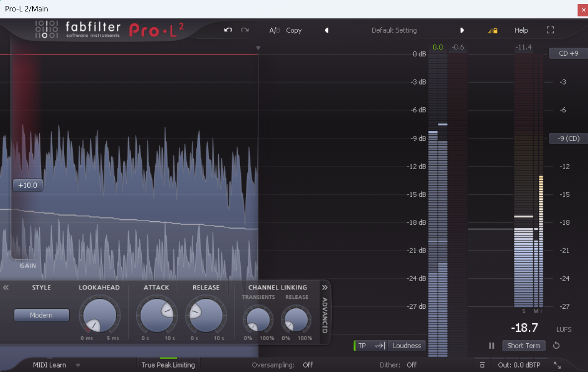The image size is (588, 372).
Task: Open the Modern style selector
Action: 42,315
